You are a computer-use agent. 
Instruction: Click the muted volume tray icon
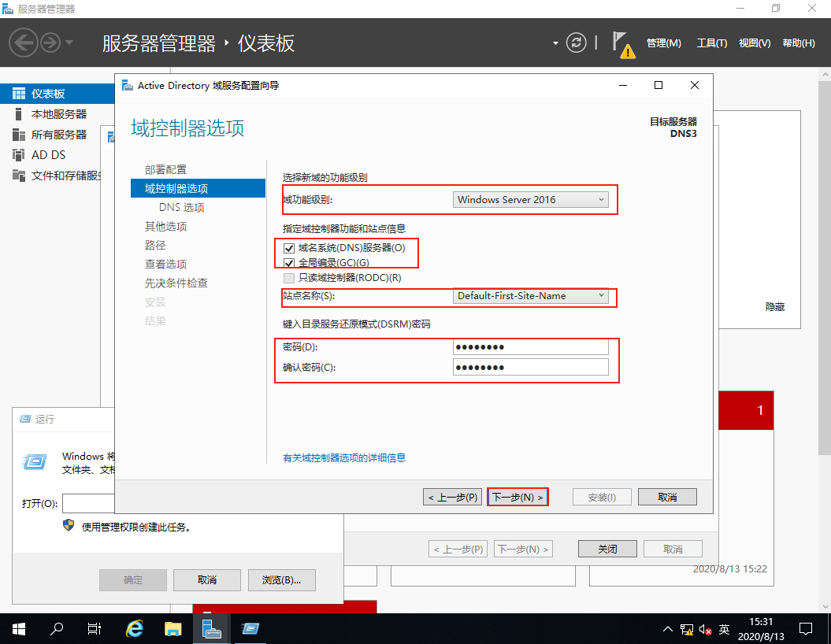(x=705, y=629)
